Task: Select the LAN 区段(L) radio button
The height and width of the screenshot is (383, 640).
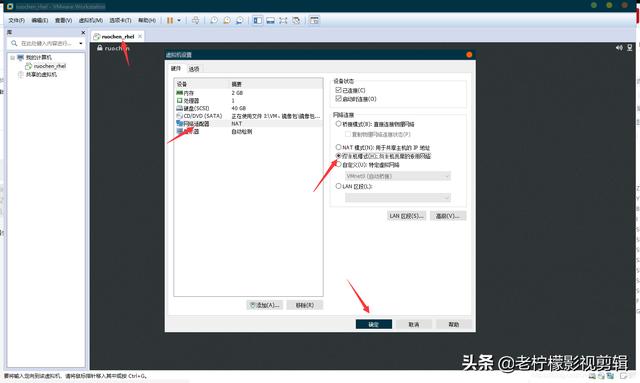Action: [338, 186]
